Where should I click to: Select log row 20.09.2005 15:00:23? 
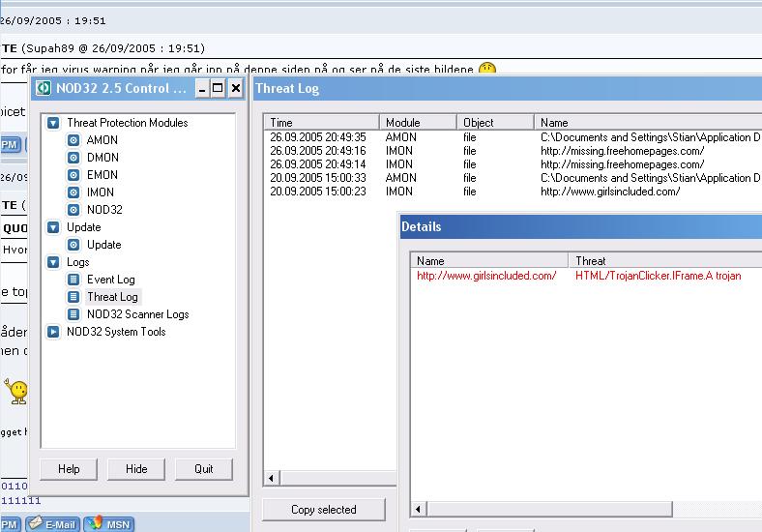(513, 192)
